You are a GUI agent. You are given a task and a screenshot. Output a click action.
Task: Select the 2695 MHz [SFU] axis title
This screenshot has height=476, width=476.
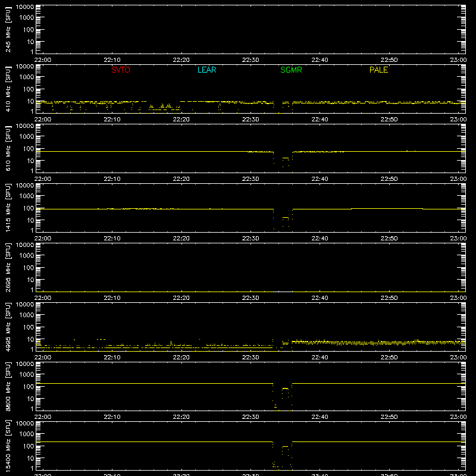(8, 268)
